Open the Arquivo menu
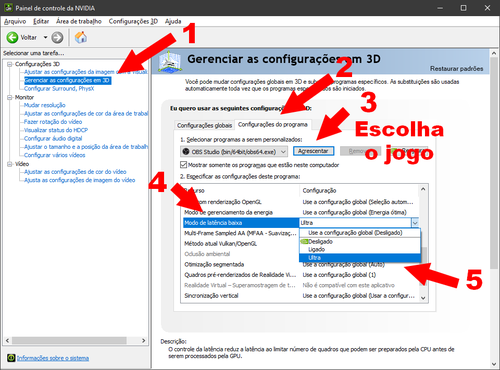This screenshot has width=500, height=370. click(15, 21)
